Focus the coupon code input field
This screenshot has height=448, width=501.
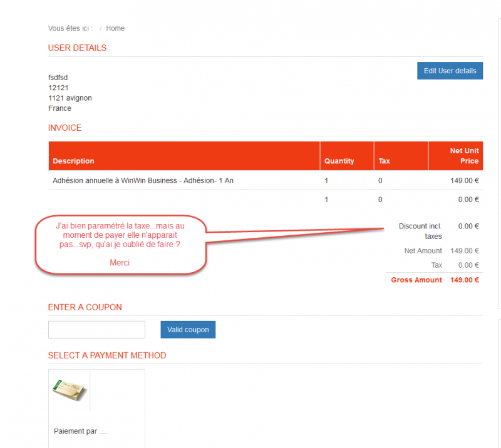click(96, 330)
